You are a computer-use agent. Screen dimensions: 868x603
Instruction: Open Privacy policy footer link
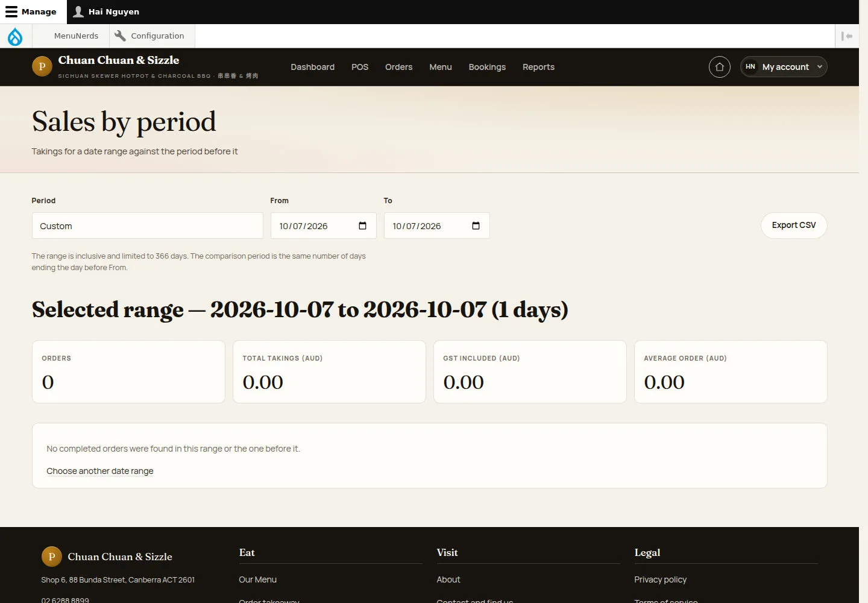[x=661, y=579]
